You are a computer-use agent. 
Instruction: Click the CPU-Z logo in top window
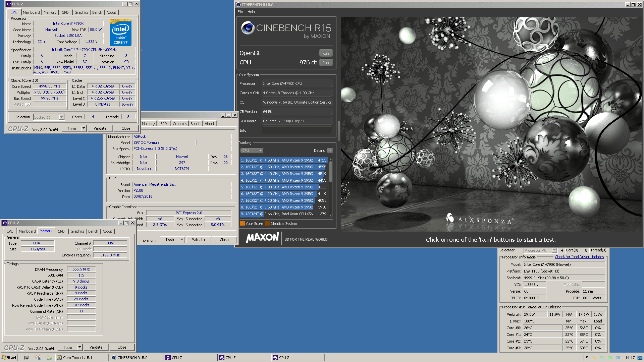[18, 129]
